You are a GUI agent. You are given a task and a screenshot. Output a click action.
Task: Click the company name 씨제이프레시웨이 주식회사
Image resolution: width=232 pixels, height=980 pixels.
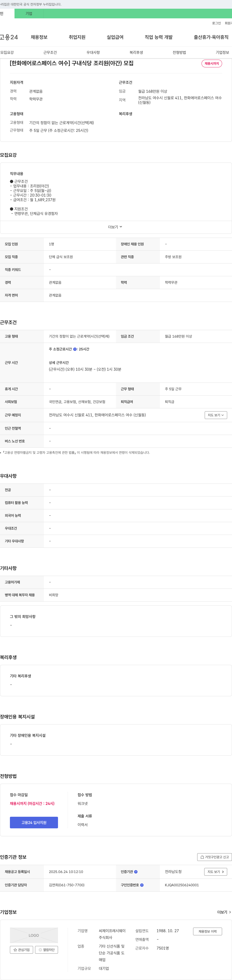pos(112,934)
